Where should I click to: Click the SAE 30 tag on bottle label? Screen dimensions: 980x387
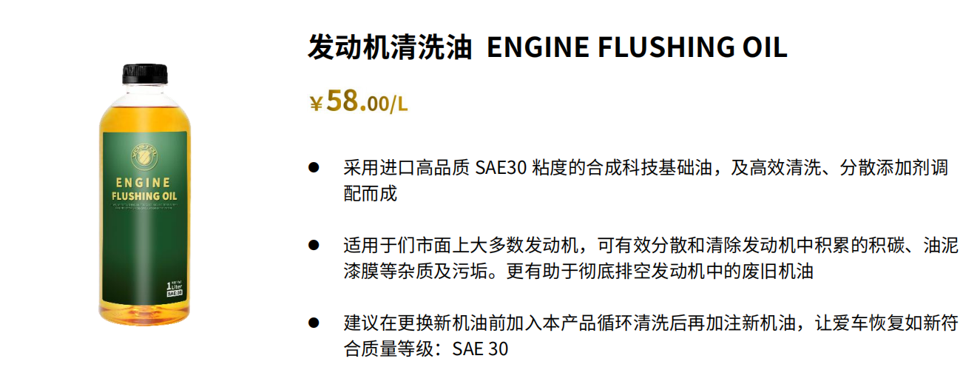(175, 294)
